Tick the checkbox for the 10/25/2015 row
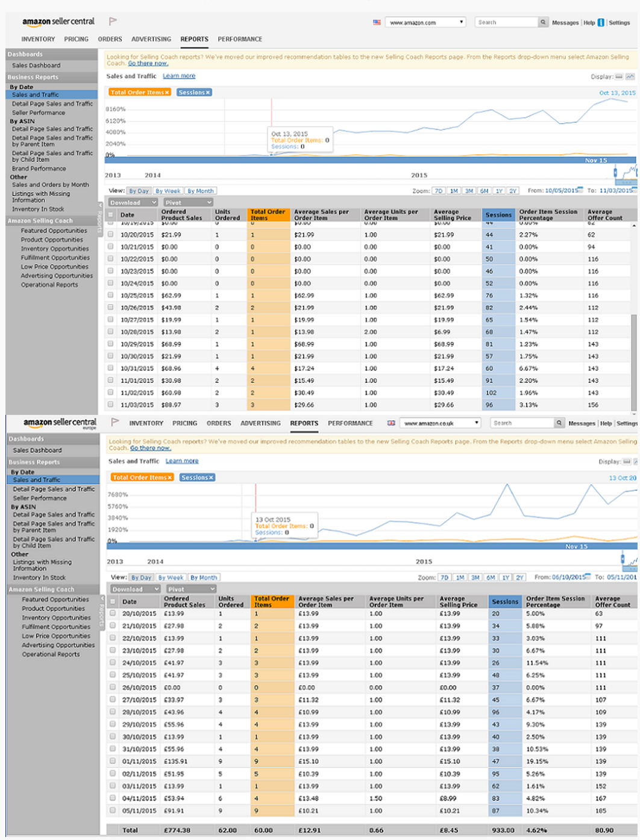The image size is (640, 840). pyautogui.click(x=110, y=295)
